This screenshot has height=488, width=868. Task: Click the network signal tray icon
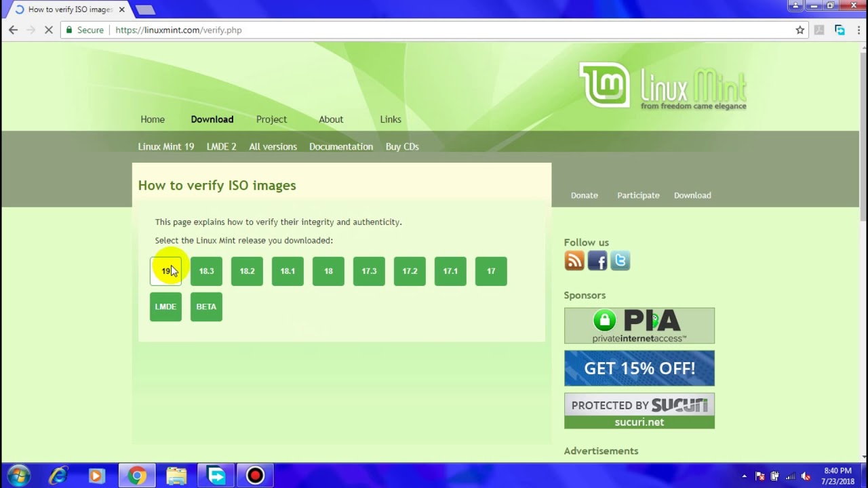pyautogui.click(x=791, y=476)
